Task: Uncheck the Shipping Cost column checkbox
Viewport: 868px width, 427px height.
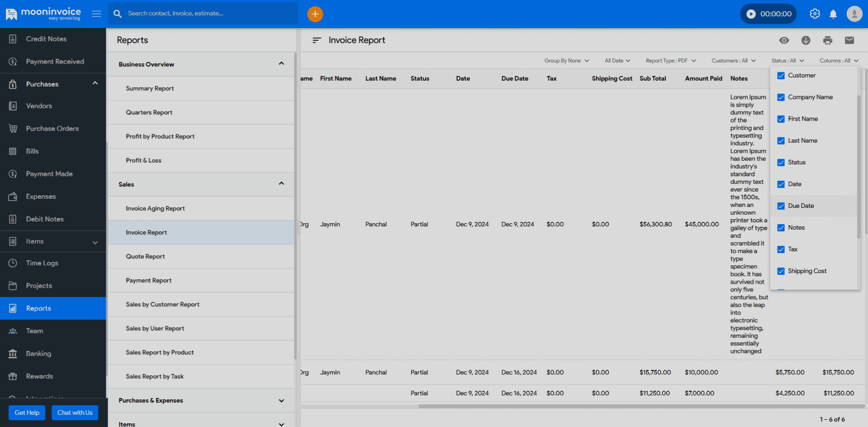Action: pos(781,271)
